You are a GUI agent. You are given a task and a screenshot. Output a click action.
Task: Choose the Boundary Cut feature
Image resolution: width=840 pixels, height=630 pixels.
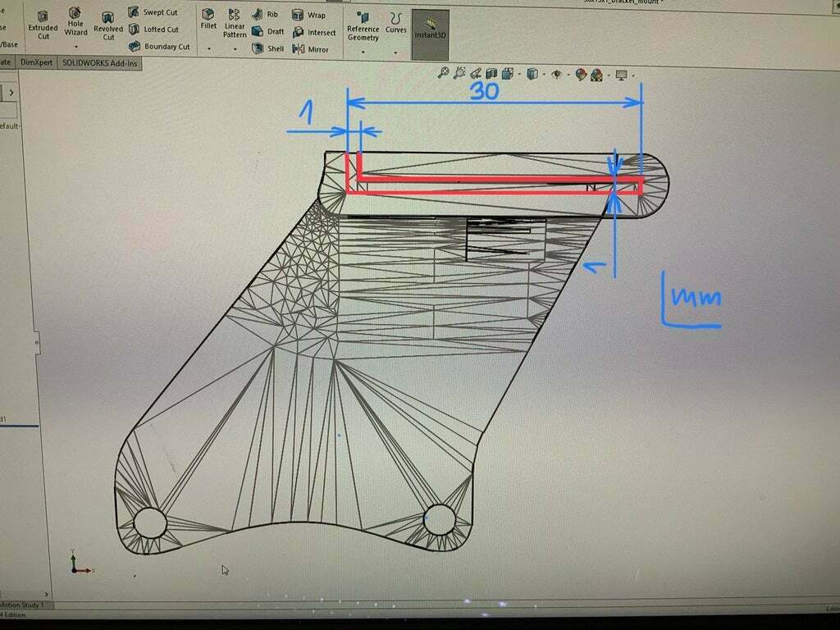click(160, 47)
